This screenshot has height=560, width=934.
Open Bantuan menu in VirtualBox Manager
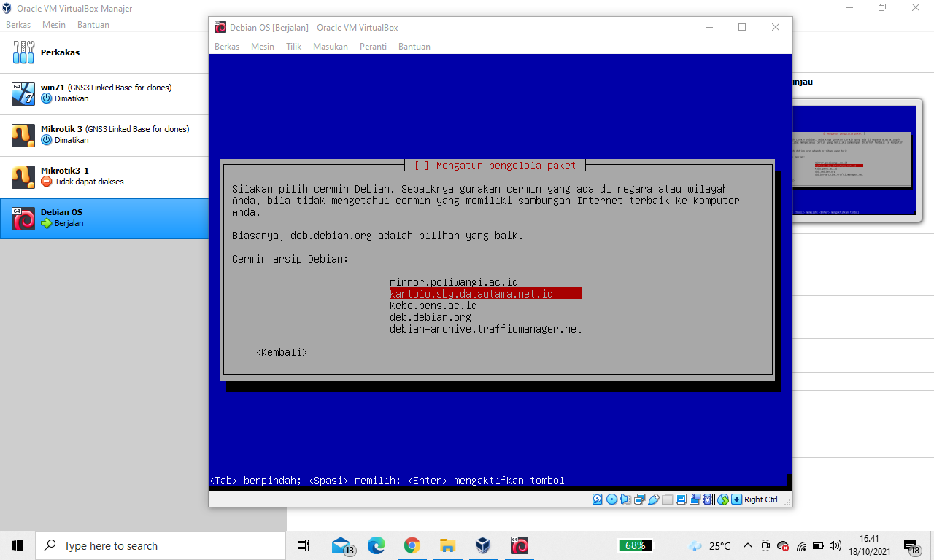click(93, 25)
